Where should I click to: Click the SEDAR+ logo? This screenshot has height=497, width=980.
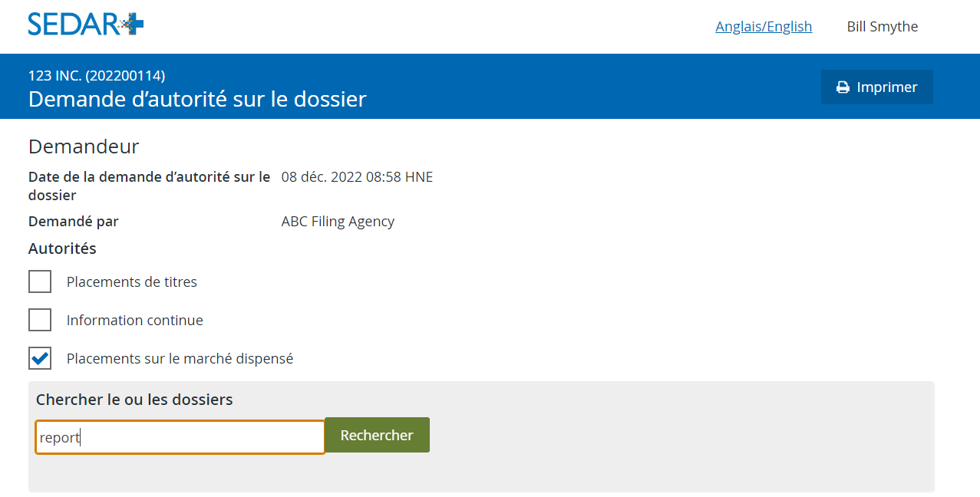(86, 24)
